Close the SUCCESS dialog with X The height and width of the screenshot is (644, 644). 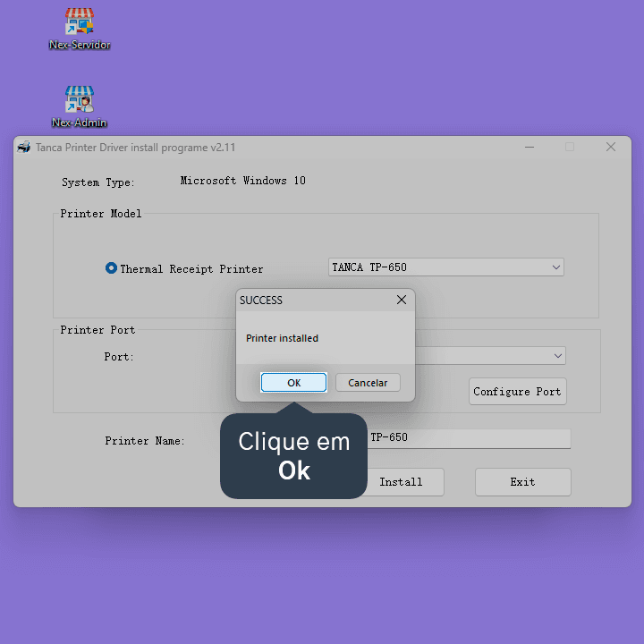402,300
